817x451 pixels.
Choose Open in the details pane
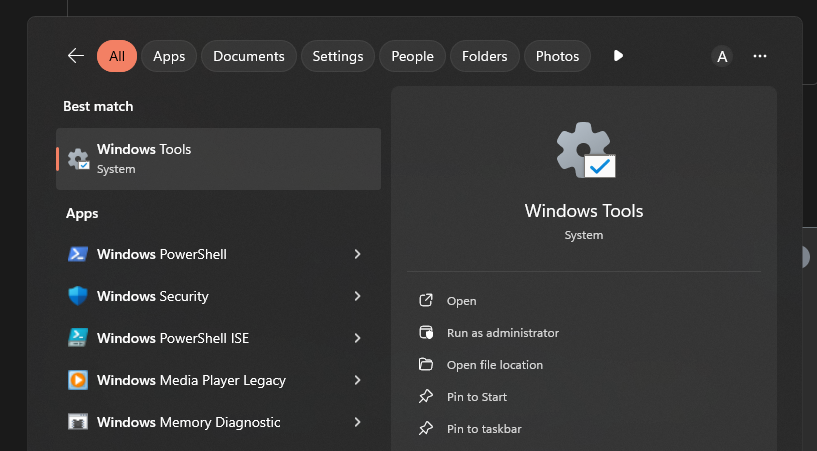[461, 301]
